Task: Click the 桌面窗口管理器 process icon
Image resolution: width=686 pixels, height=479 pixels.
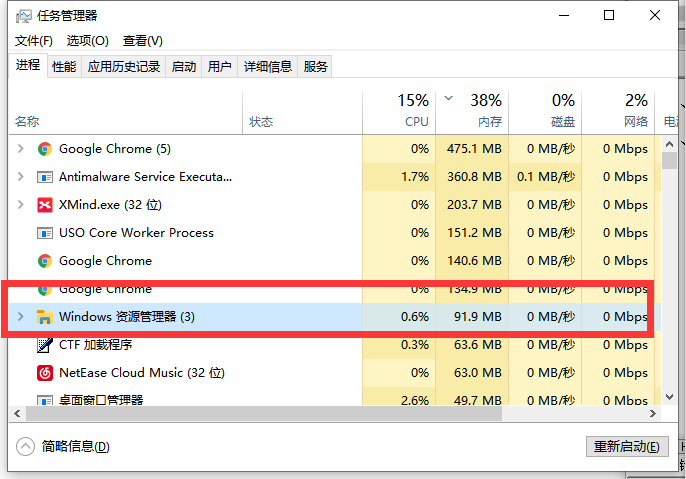Action: (44, 400)
